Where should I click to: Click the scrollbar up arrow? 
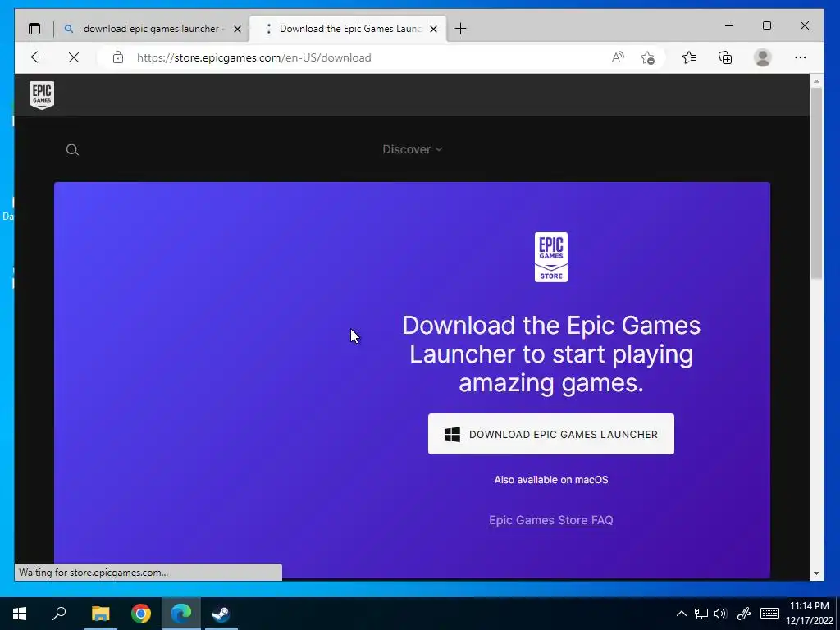[816, 81]
